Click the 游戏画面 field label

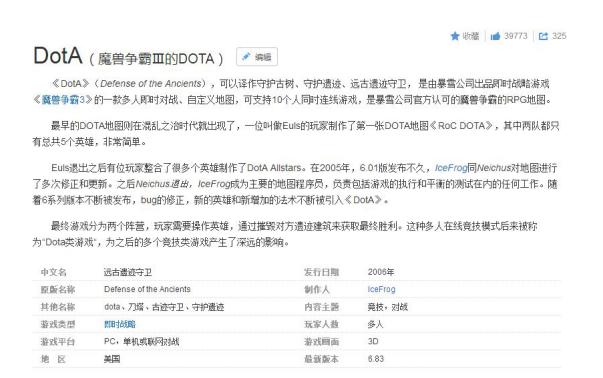click(x=321, y=341)
